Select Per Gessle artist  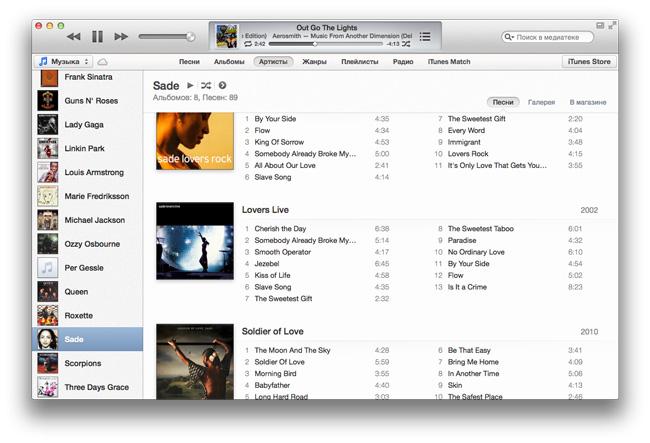pos(87,268)
